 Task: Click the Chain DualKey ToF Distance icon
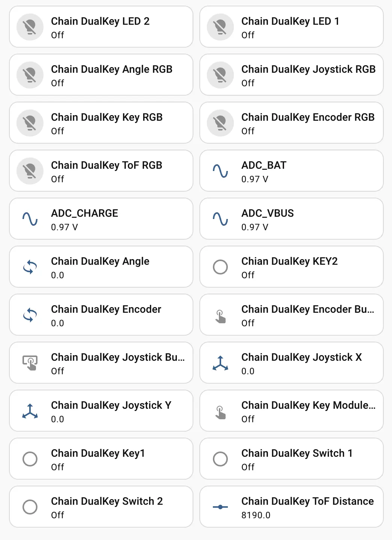point(220,507)
